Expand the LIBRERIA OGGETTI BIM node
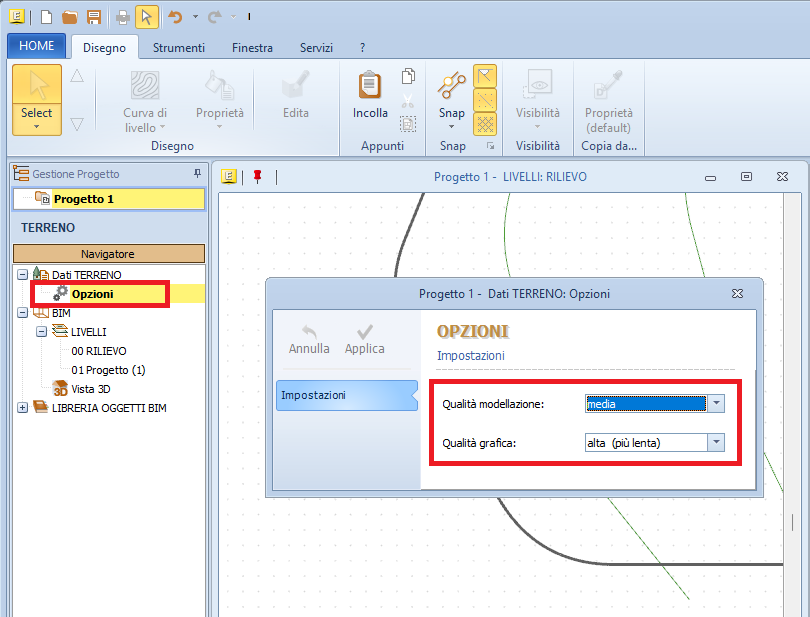The width and height of the screenshot is (810, 617). (x=22, y=407)
